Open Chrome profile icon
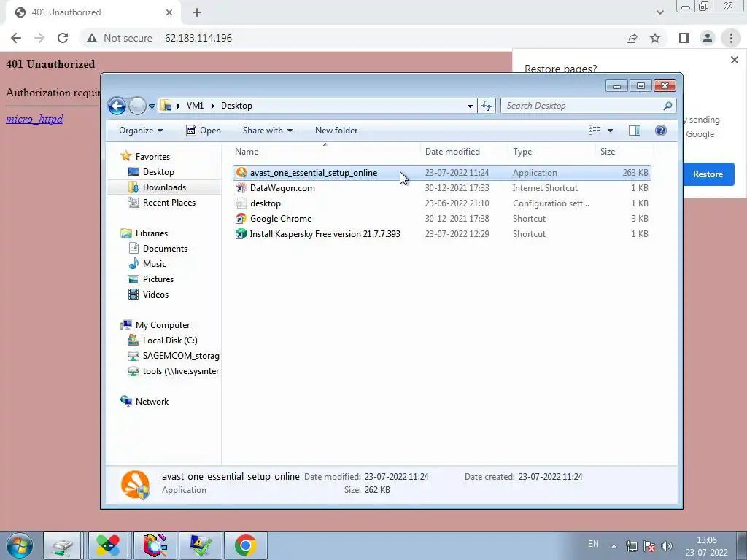 708,38
